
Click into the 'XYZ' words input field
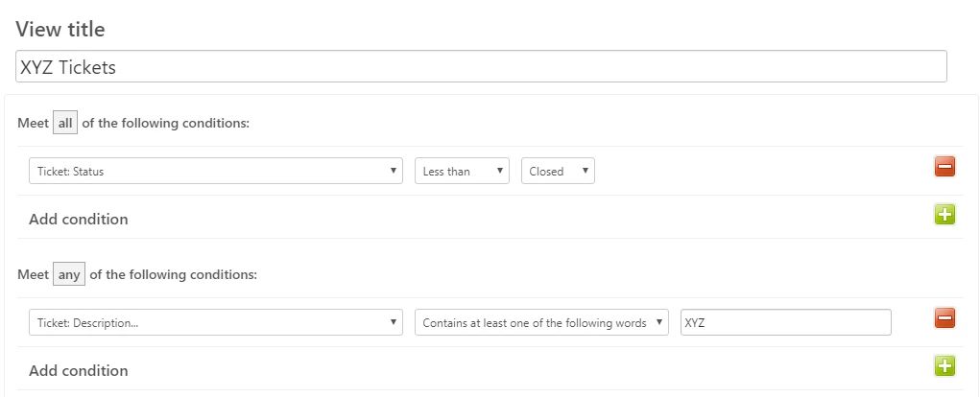[785, 323]
